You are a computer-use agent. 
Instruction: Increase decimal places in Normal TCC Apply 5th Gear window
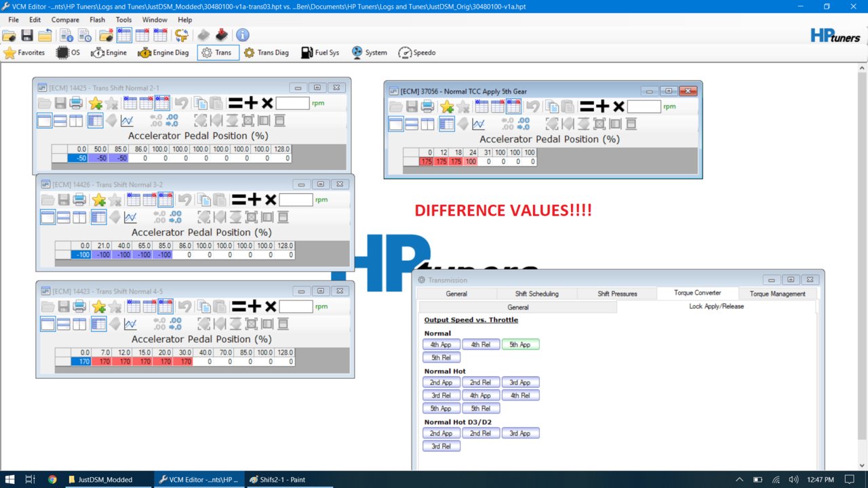tap(524, 123)
